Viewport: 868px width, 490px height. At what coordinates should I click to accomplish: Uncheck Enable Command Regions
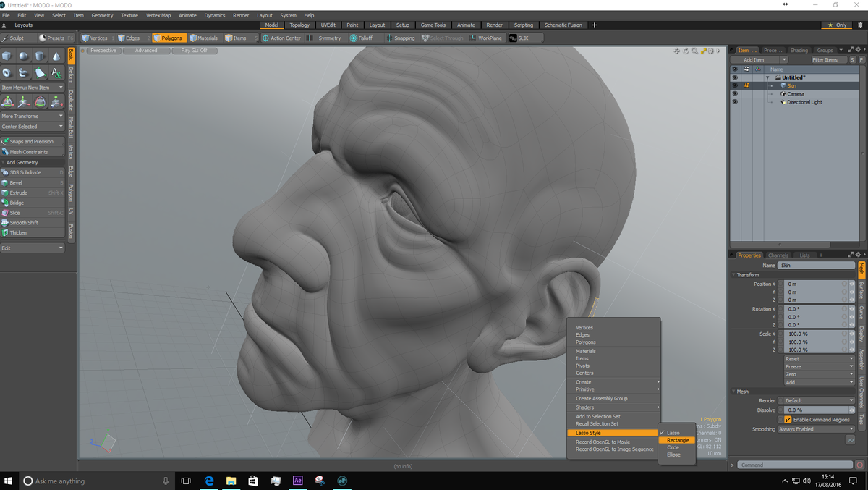788,419
